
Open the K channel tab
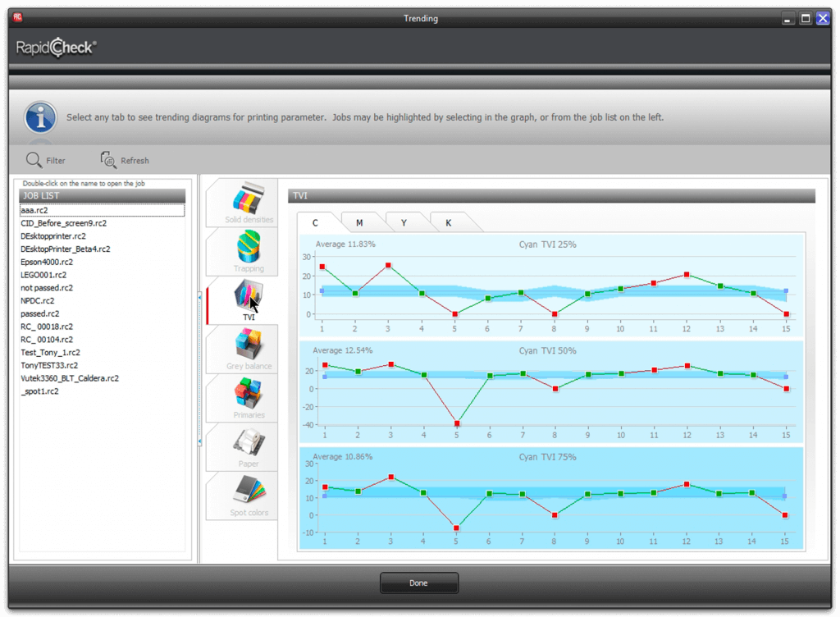point(448,223)
